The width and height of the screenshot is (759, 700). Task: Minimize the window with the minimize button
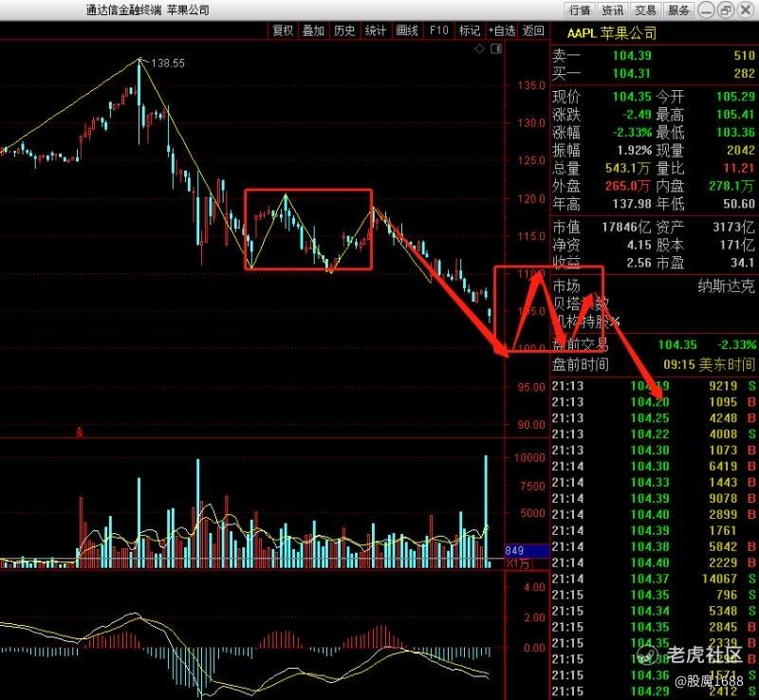pyautogui.click(x=707, y=10)
